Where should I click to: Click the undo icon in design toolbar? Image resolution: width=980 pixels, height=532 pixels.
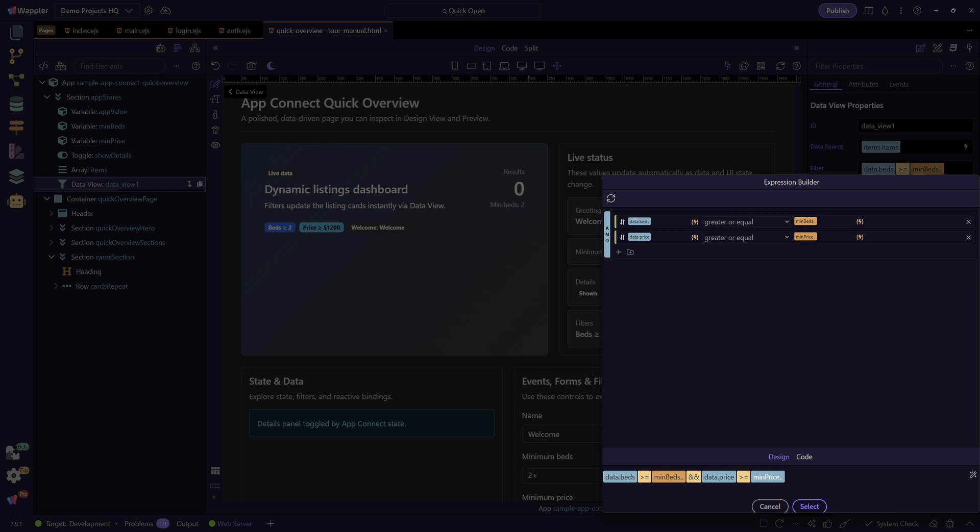tap(215, 66)
